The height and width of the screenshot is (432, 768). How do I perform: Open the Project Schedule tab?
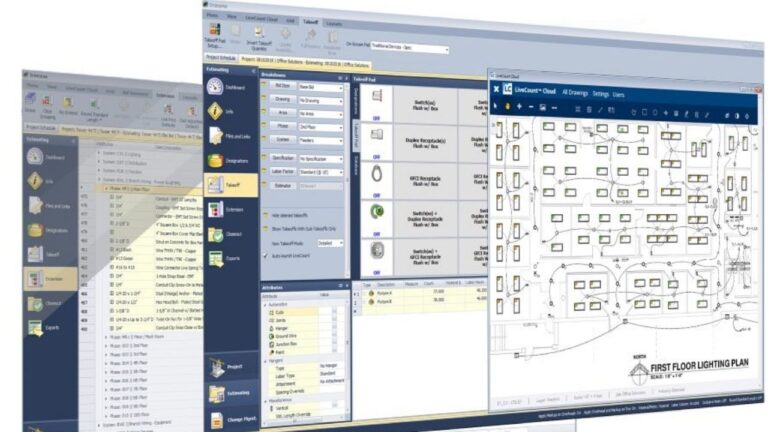click(220, 58)
